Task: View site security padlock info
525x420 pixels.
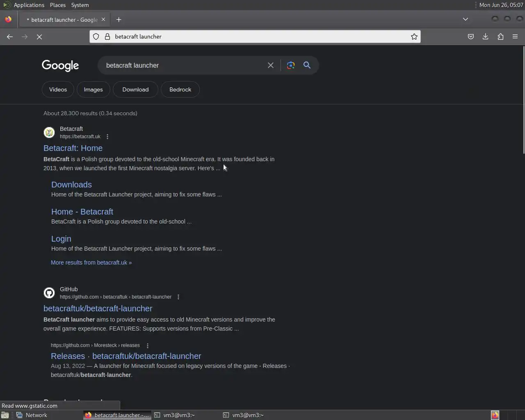Action: pyautogui.click(x=107, y=37)
